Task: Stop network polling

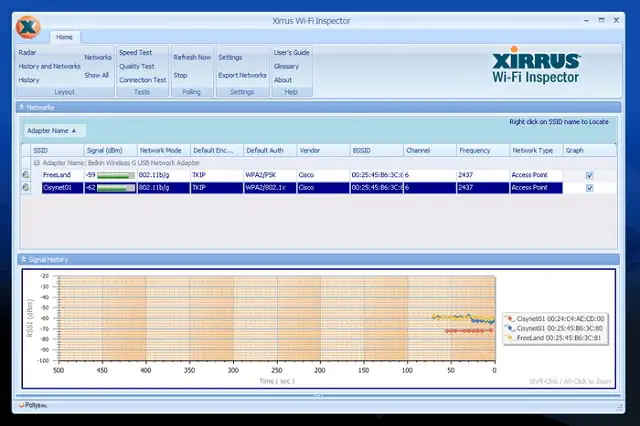Action: tap(180, 75)
